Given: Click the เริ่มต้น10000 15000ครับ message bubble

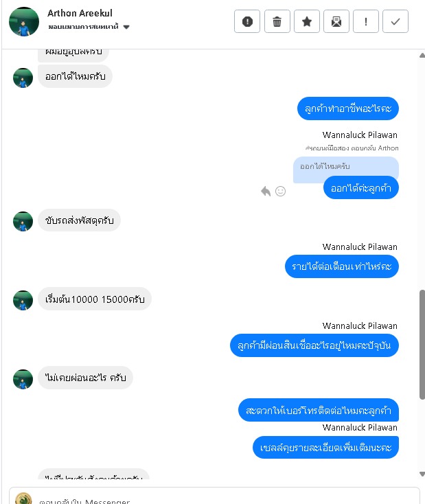Looking at the screenshot, I should 95,299.
